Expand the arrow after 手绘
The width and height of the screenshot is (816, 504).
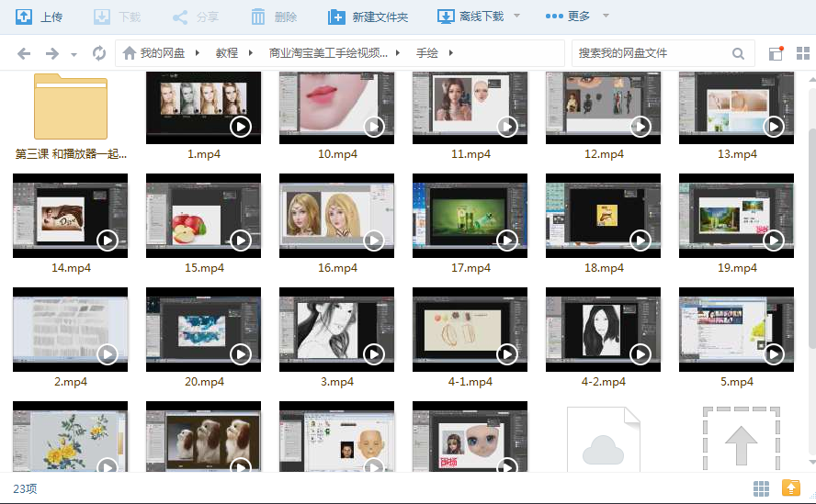pos(450,52)
